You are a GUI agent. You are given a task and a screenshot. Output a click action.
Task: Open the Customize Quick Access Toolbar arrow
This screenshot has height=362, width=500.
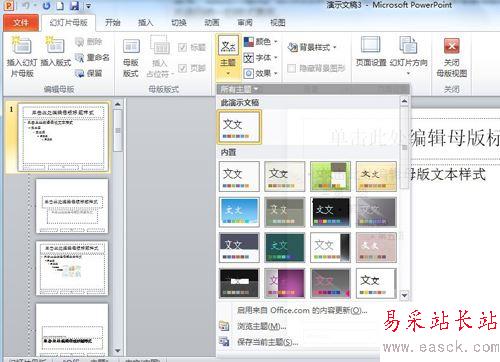click(x=88, y=6)
